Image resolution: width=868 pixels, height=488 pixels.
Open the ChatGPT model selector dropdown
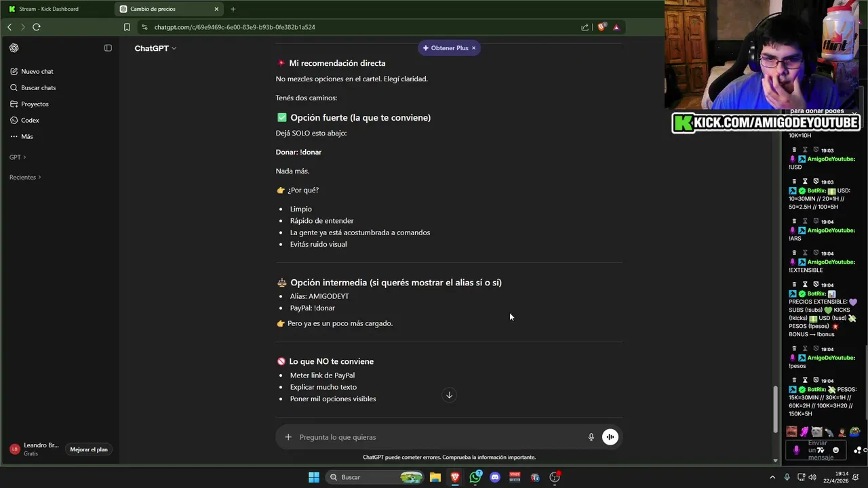tap(155, 48)
